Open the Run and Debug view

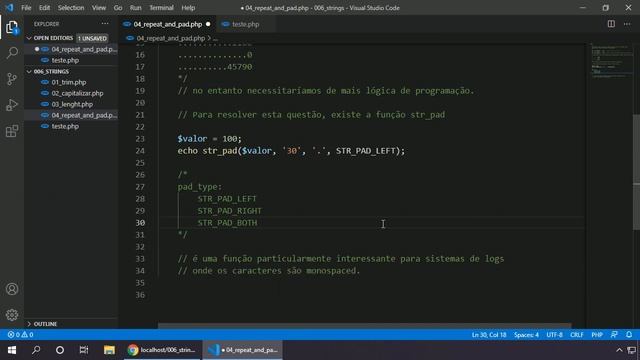pyautogui.click(x=12, y=105)
